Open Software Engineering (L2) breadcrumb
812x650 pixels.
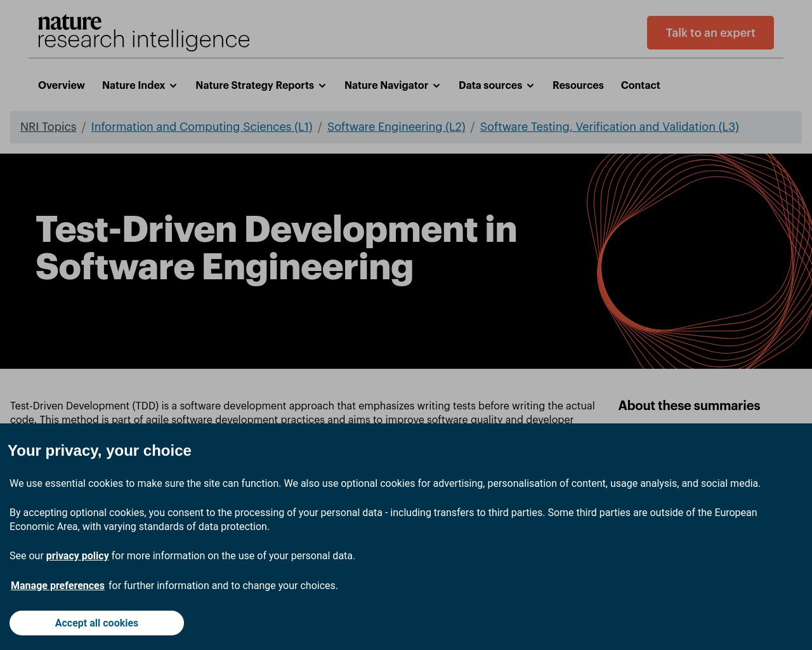pos(396,126)
